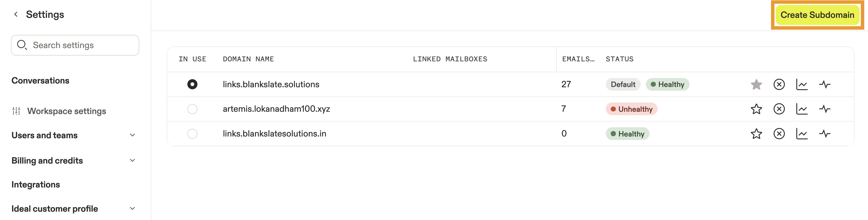Open the line chart icon for links.blankslatesolutions.in
868x220 pixels.
[802, 134]
